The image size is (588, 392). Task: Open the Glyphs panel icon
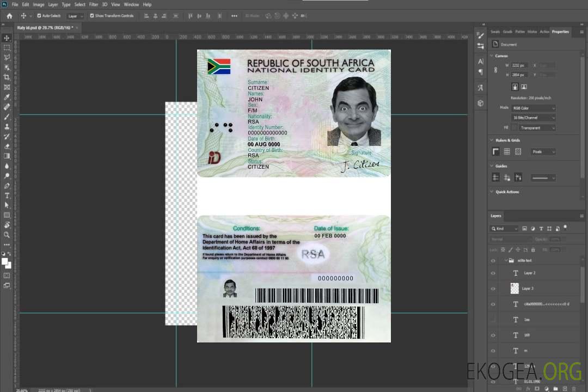coord(480,88)
